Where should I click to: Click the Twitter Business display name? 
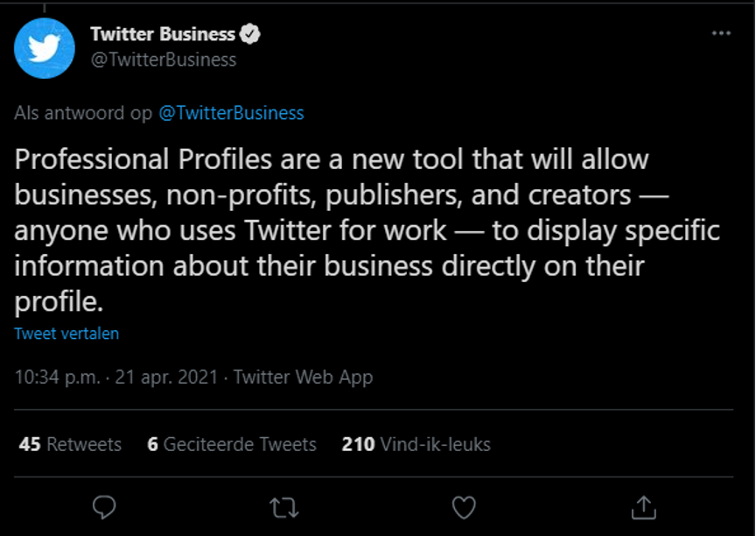(x=163, y=34)
